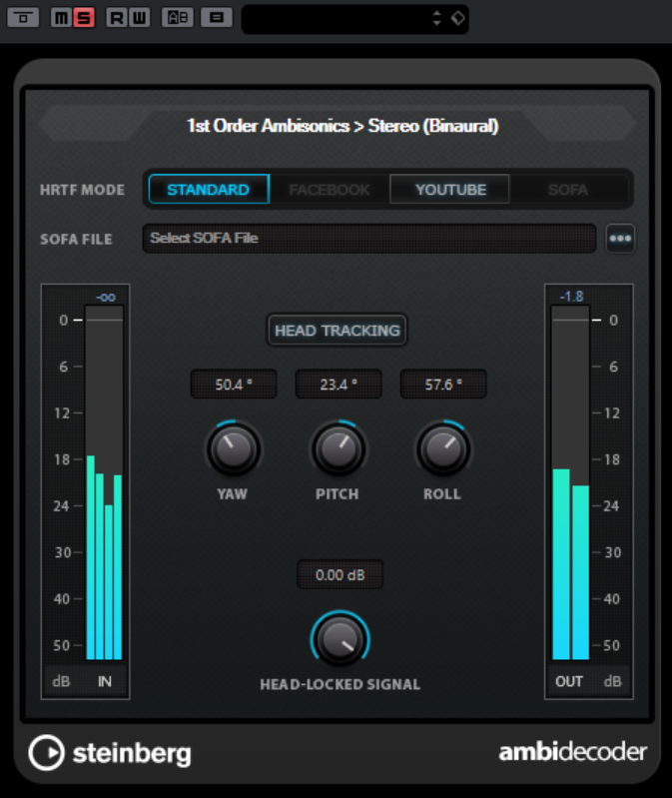Viewport: 672px width, 798px height.
Task: Click the Steinberg logo
Action: [x=110, y=753]
